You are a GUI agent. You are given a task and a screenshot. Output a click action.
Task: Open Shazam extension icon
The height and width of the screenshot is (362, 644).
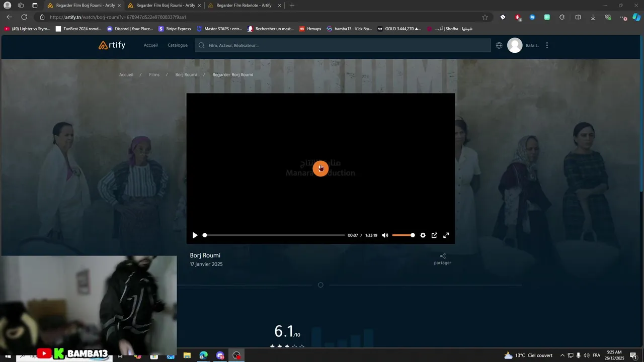click(532, 17)
